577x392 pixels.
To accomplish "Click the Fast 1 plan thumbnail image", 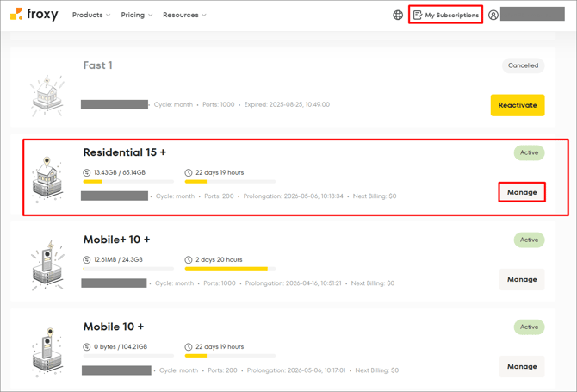I will tap(45, 94).
